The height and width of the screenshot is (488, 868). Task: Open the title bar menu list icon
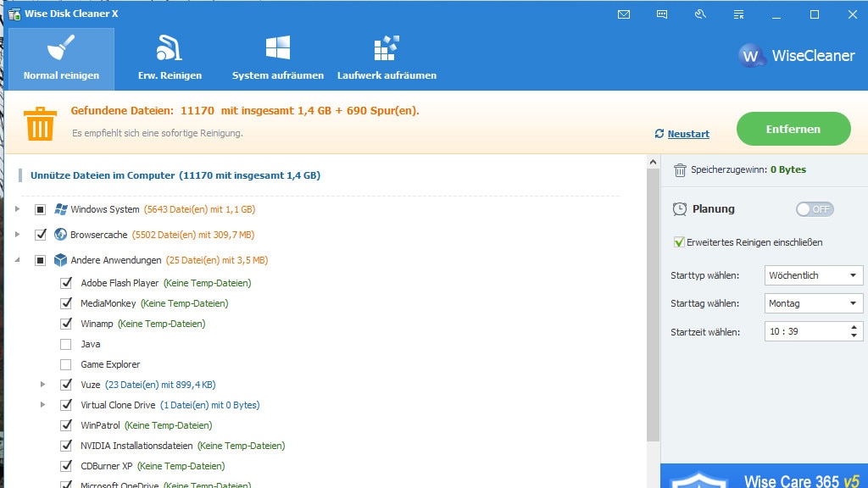738,14
